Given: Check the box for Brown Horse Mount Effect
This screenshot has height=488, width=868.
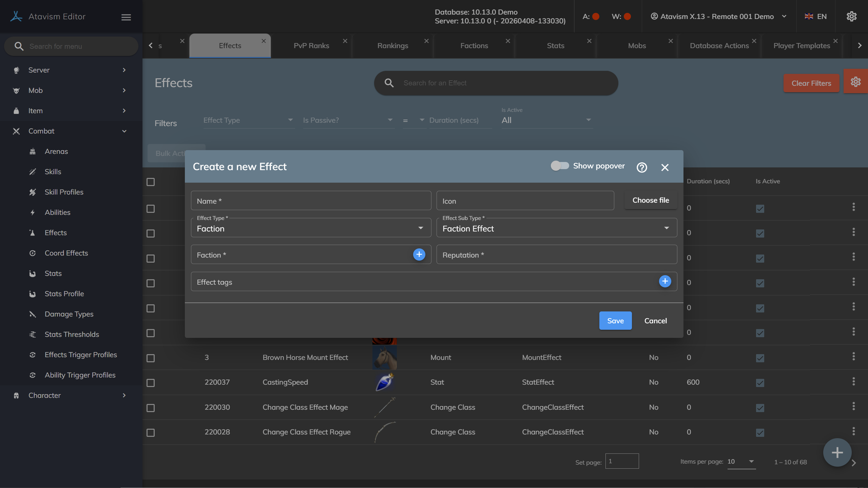Looking at the screenshot, I should click(x=151, y=358).
